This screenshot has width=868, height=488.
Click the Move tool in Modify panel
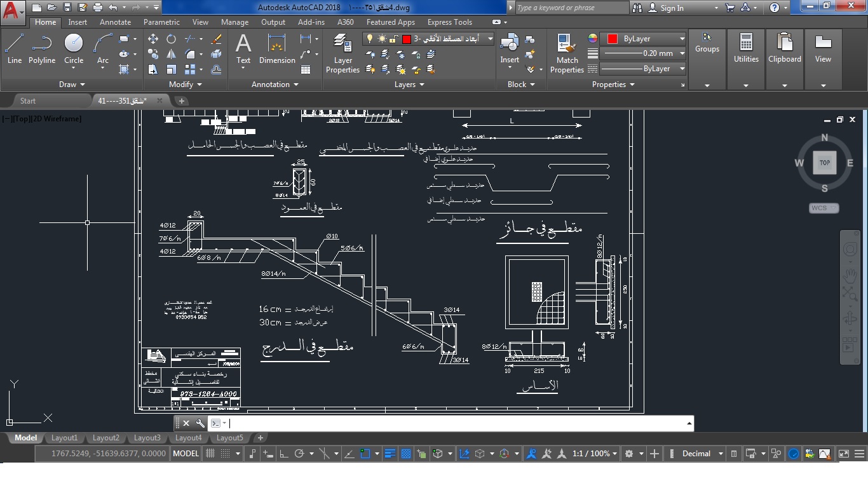(x=153, y=39)
